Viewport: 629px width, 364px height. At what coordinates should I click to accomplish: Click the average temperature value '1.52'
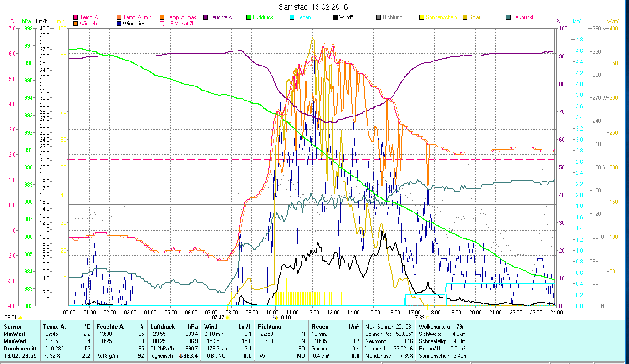[86, 349]
